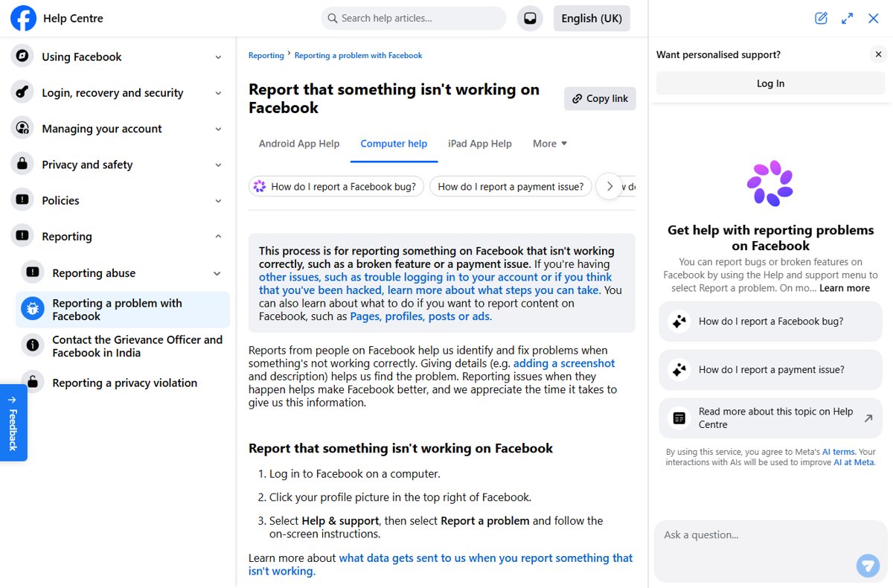Image resolution: width=893 pixels, height=588 pixels.
Task: Click the Reporting breadcrumb link
Action: coord(266,55)
